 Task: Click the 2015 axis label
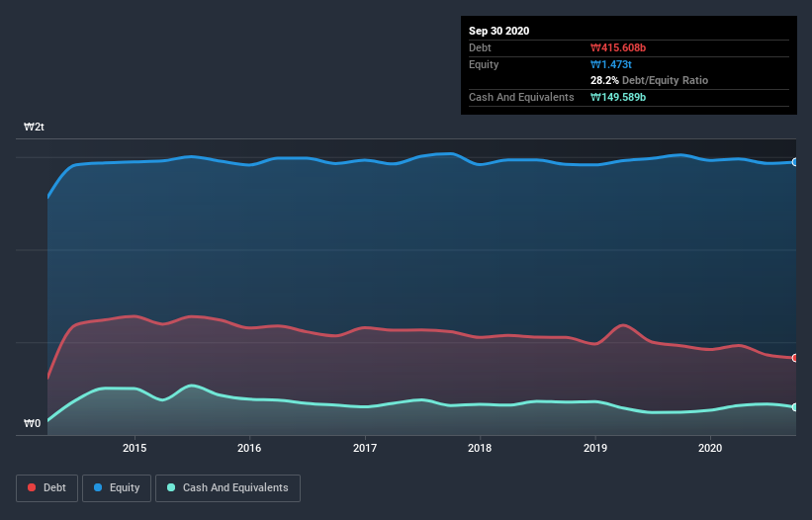pyautogui.click(x=135, y=448)
